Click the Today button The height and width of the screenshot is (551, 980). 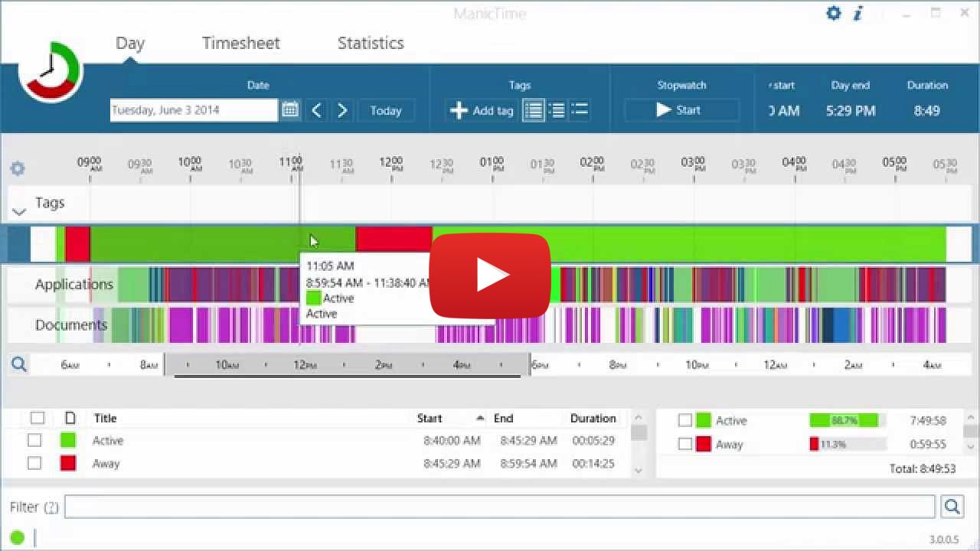(386, 110)
